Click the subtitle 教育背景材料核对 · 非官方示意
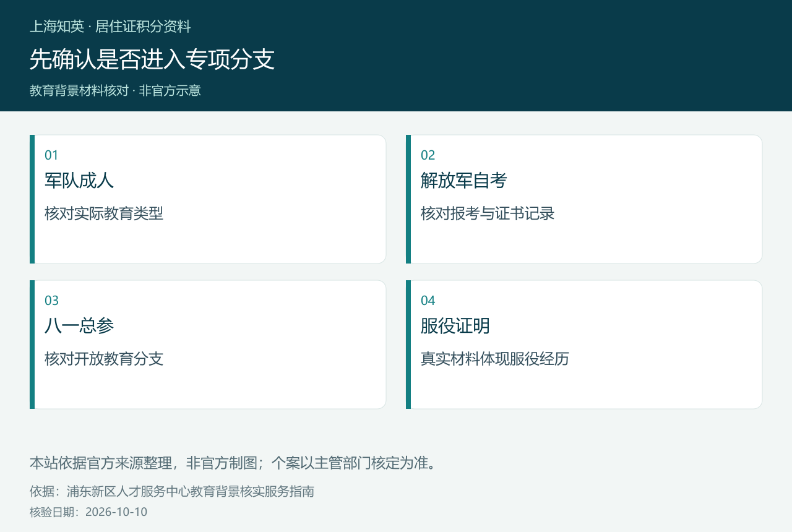The width and height of the screenshot is (792, 532). [115, 90]
